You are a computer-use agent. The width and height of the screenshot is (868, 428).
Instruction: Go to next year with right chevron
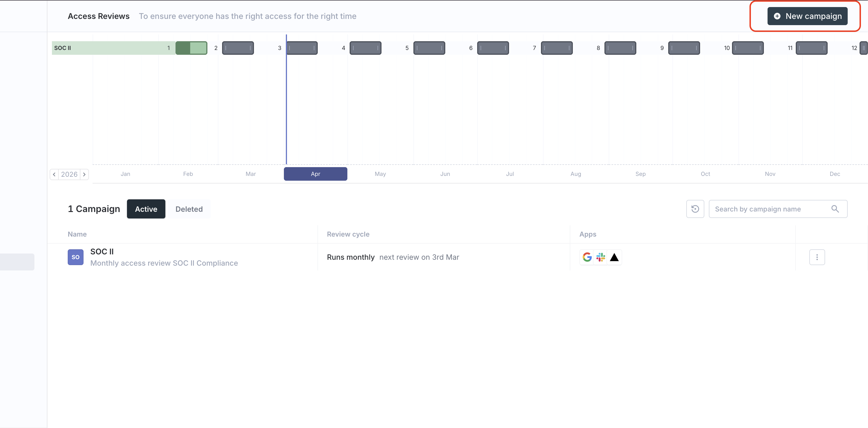coord(84,174)
